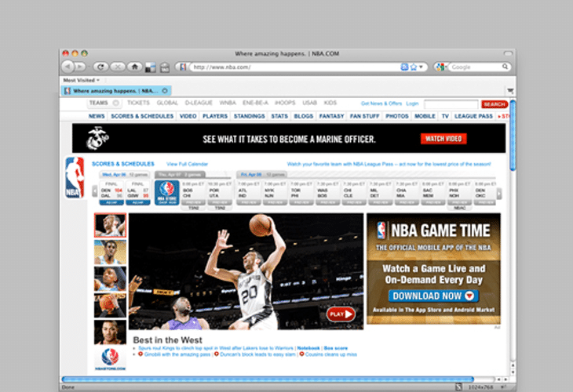Open the STANDINGS menu item
Viewport: 573px width, 392px height.
pos(250,116)
